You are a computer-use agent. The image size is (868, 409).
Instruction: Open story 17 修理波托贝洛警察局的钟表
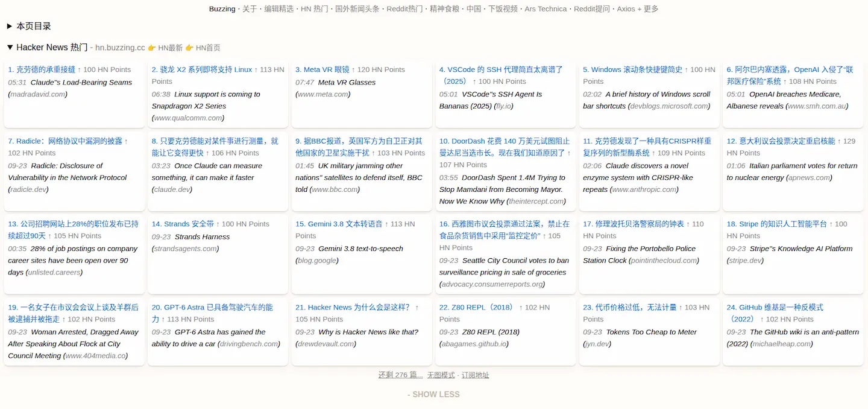[x=634, y=224]
